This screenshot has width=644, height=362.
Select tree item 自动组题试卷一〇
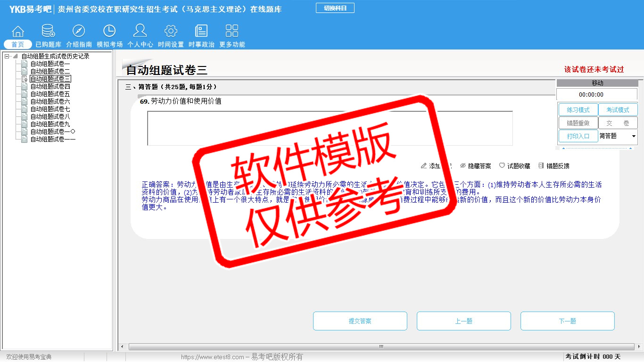(53, 132)
